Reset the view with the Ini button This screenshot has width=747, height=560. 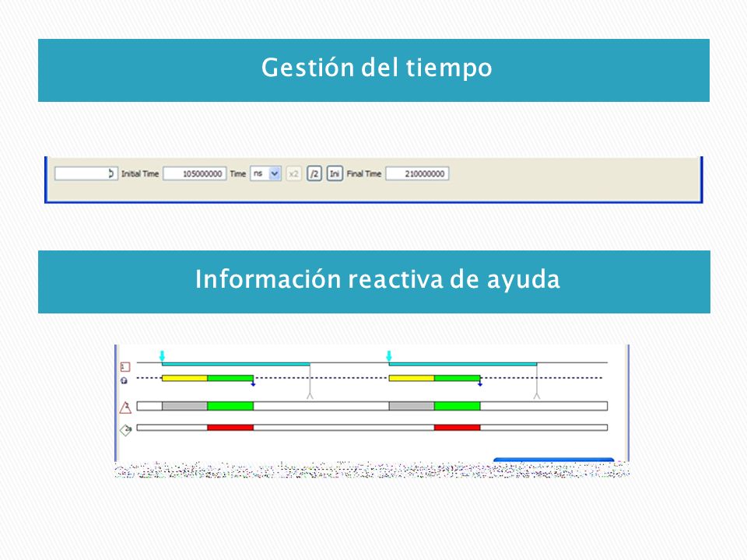[x=335, y=173]
